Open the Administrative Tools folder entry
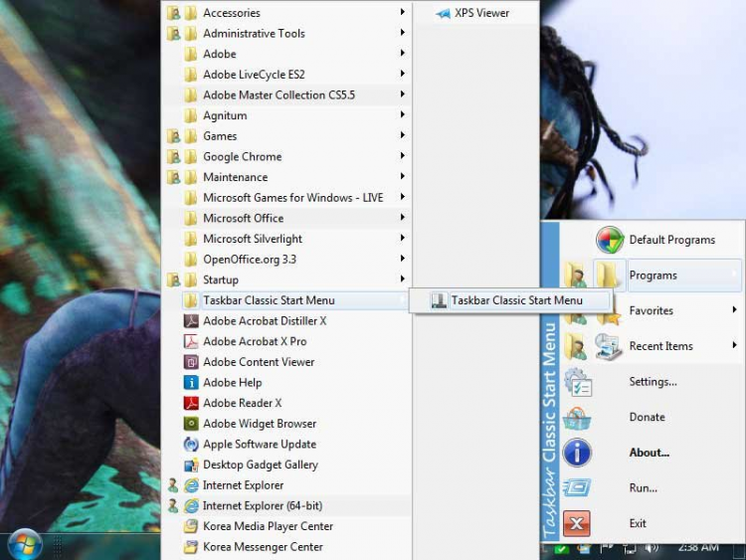 pos(286,33)
